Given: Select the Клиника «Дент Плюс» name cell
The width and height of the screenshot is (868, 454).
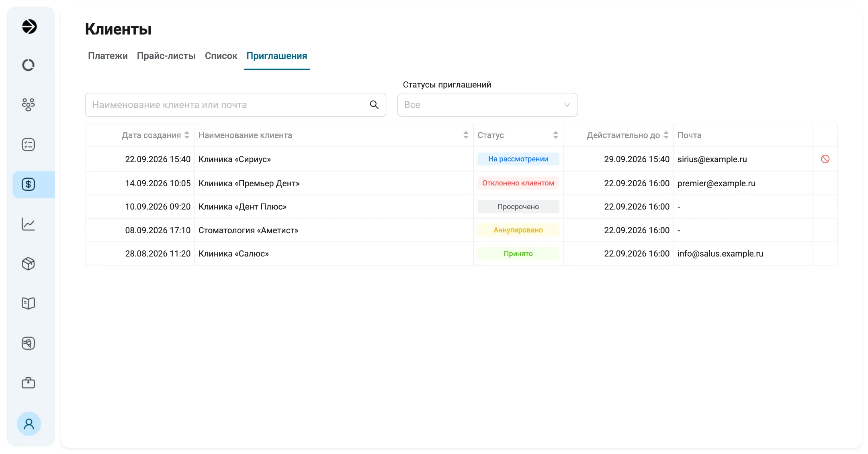Looking at the screenshot, I should coord(334,207).
